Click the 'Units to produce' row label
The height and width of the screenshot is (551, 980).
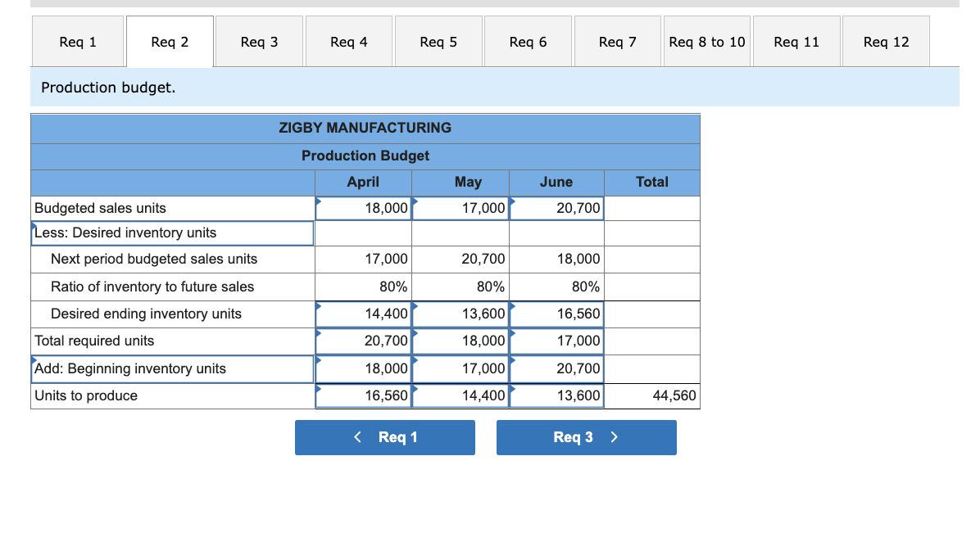86,395
